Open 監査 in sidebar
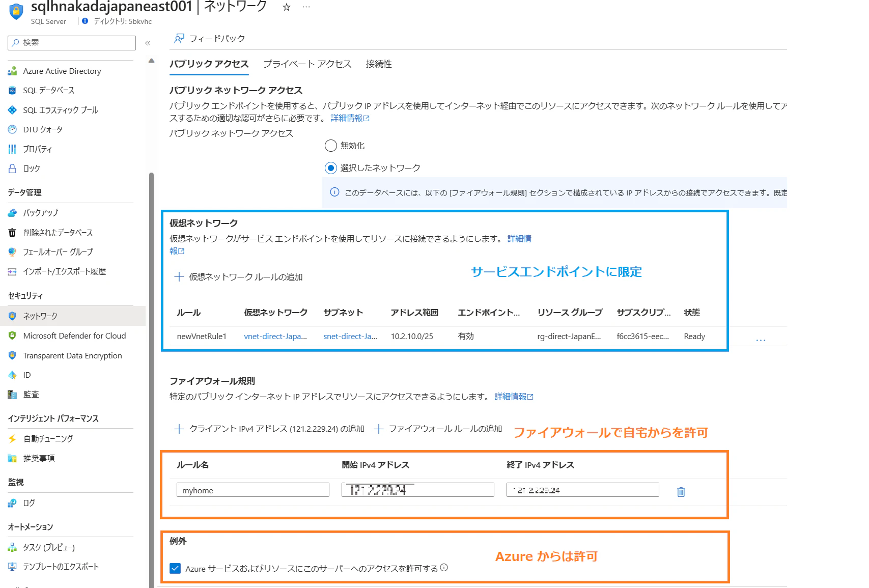The width and height of the screenshot is (869, 588). 31,395
